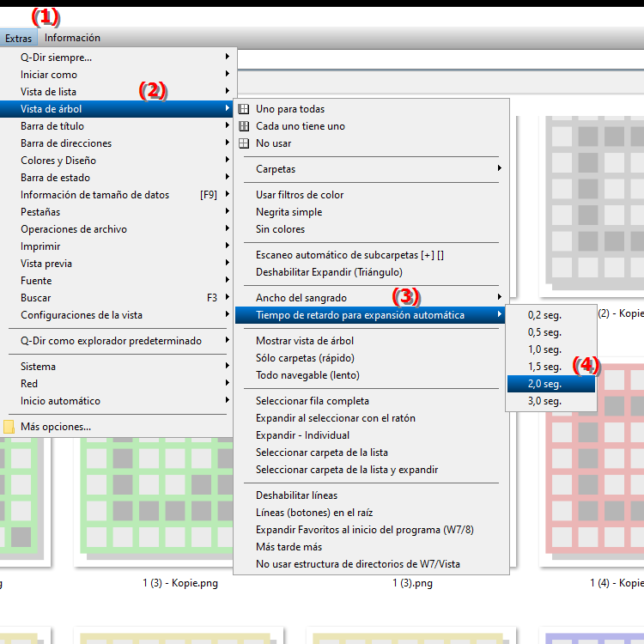Viewport: 644px width, 644px height.
Task: Open the Extras menu
Action: (19, 38)
